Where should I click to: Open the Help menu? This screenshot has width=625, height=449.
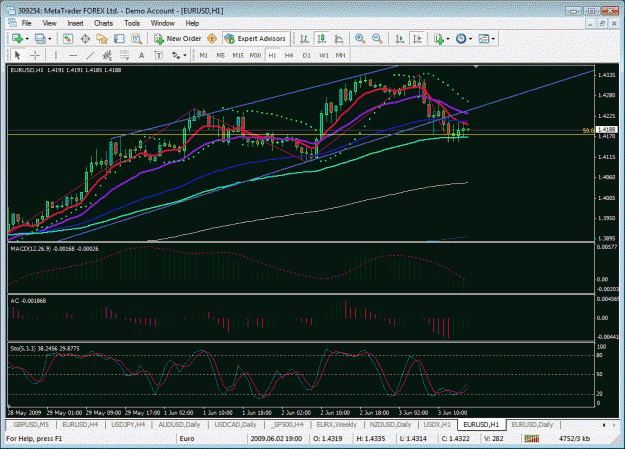[192, 23]
